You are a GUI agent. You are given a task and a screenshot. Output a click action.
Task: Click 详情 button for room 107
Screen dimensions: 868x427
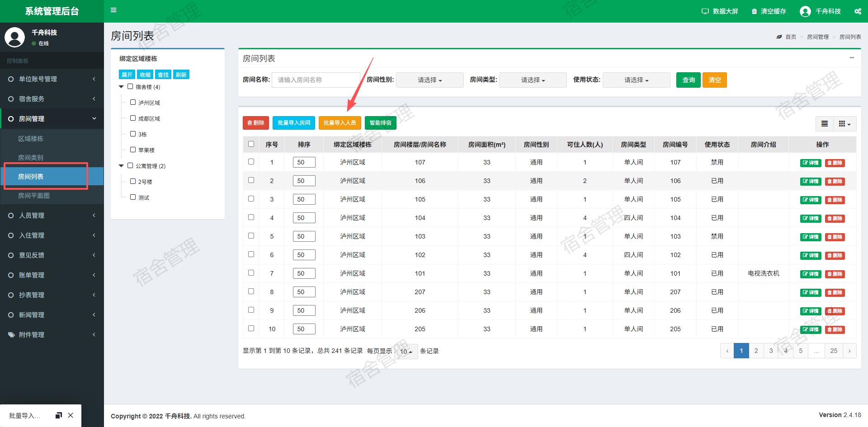(x=811, y=163)
